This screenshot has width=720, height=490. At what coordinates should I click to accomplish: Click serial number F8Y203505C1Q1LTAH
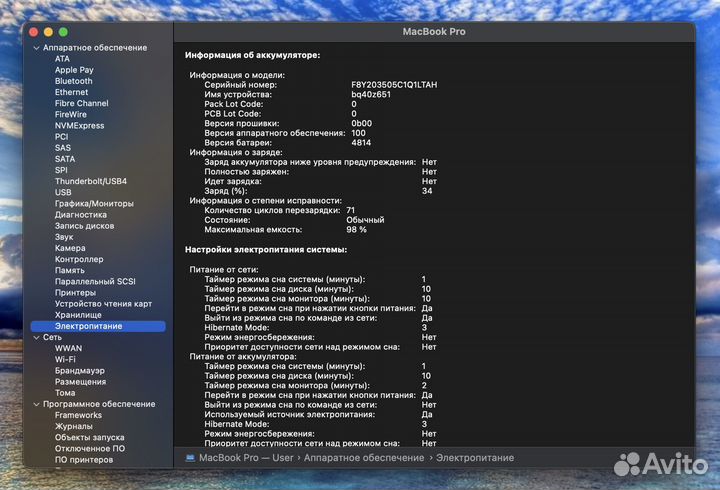pos(394,85)
